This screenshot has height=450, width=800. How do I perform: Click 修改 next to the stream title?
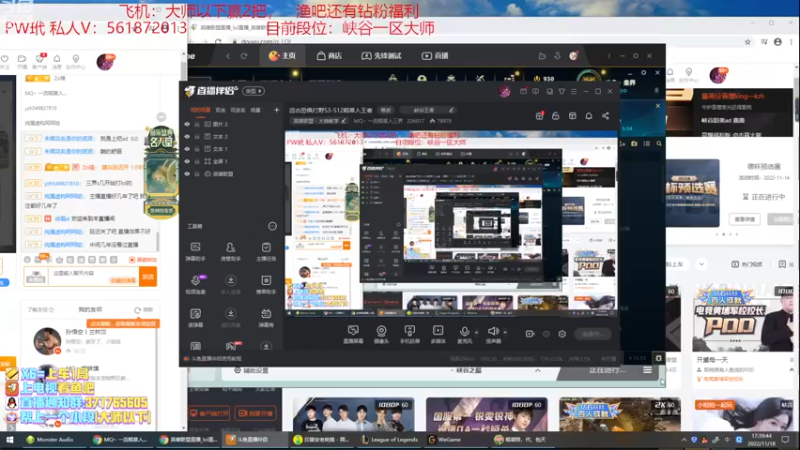click(386, 110)
